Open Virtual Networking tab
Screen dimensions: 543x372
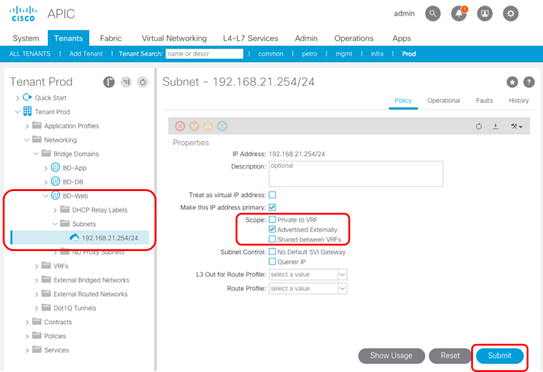(x=174, y=38)
